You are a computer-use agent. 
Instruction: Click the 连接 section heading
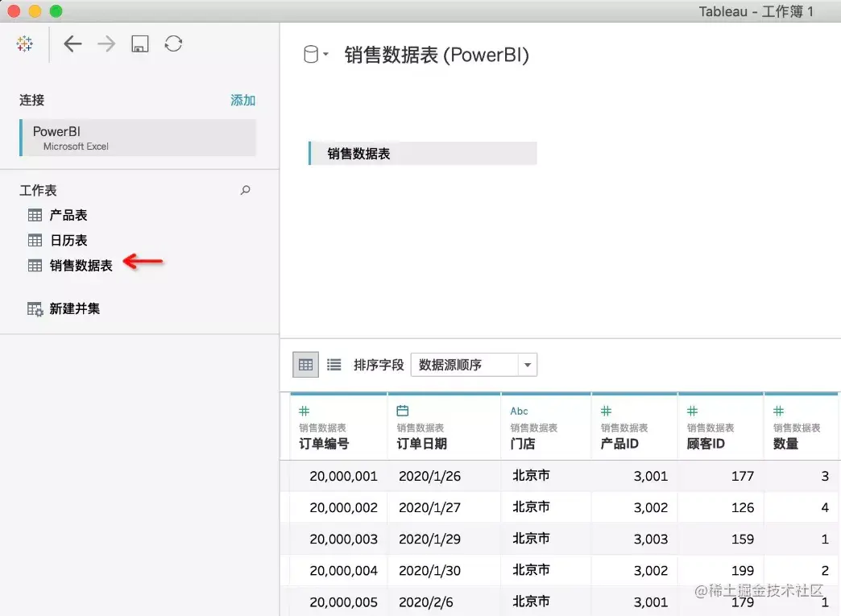[31, 101]
